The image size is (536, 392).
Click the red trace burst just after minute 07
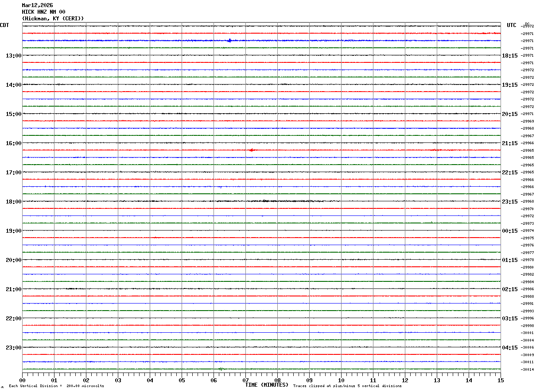tap(251, 150)
